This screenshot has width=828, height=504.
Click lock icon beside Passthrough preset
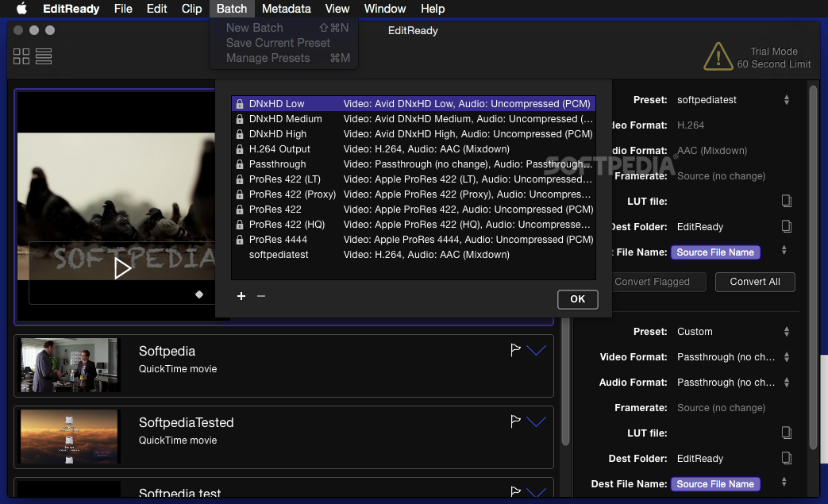tap(240, 164)
